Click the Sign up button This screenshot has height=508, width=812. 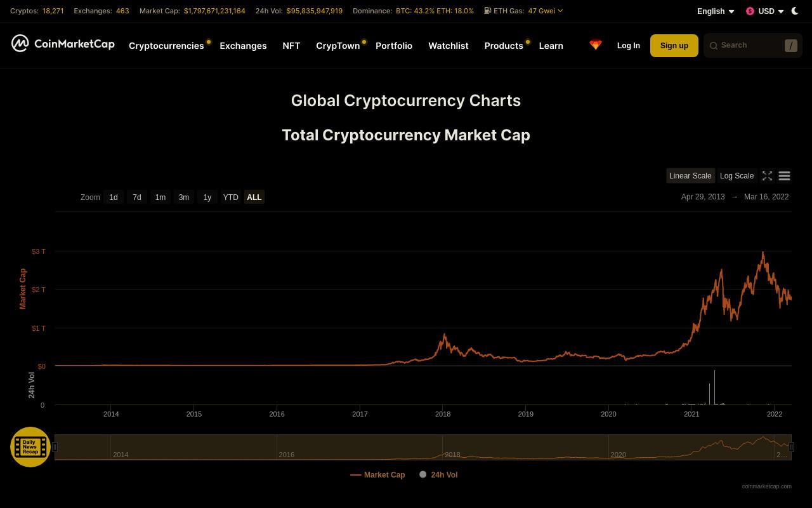click(x=674, y=46)
